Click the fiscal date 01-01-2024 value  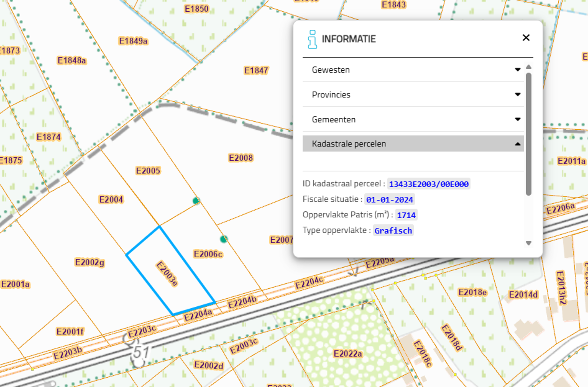(x=389, y=200)
